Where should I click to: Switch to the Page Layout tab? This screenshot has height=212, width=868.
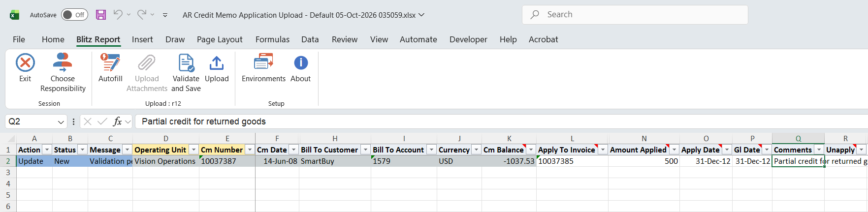220,39
